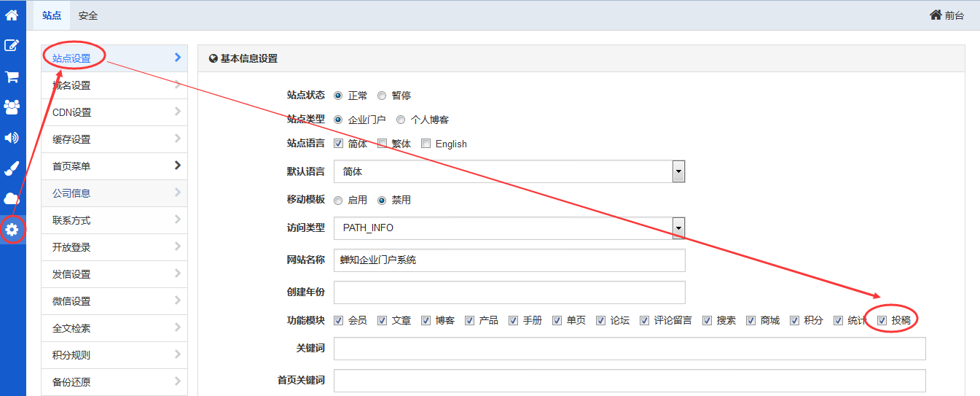Viewport: 980px width, 396px height.
Task: Click the 关键词 input field
Action: (630, 349)
